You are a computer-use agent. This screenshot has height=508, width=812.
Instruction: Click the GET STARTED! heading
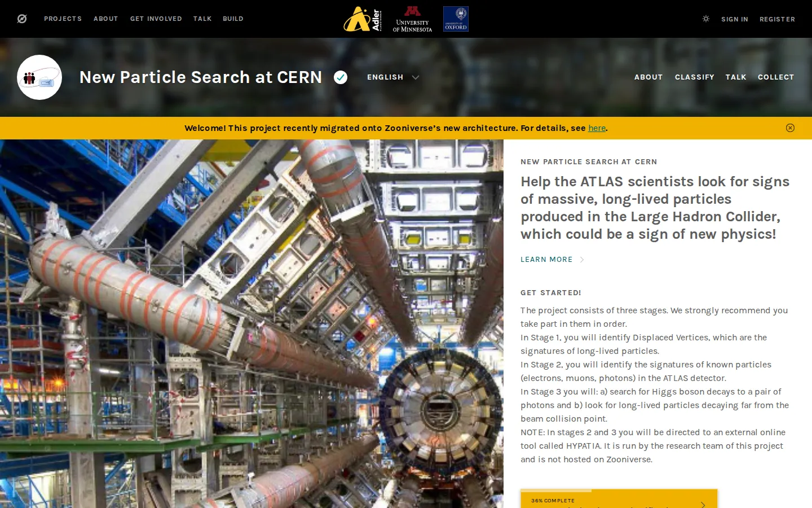pyautogui.click(x=551, y=292)
